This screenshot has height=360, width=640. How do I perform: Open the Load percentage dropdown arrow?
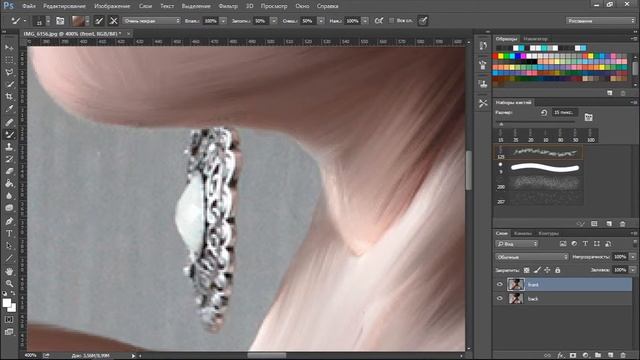pos(274,21)
